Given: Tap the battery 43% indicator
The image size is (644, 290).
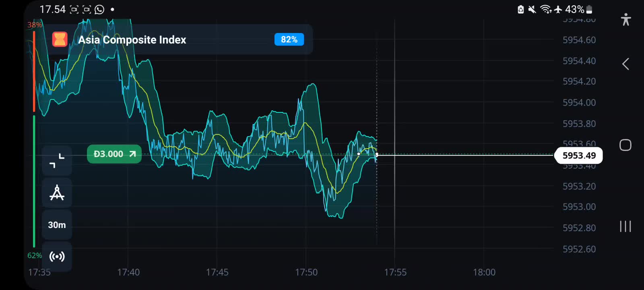Looking at the screenshot, I should 579,9.
